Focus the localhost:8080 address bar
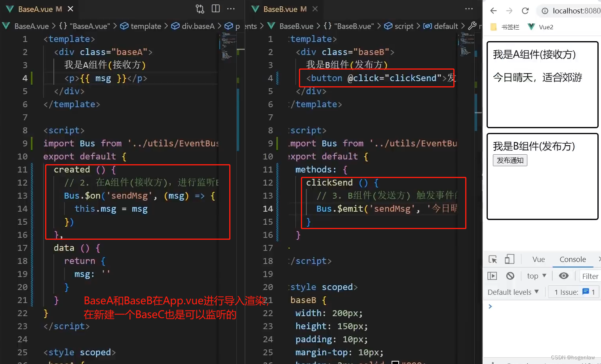Screen dimensions: 601x364 coord(576,11)
